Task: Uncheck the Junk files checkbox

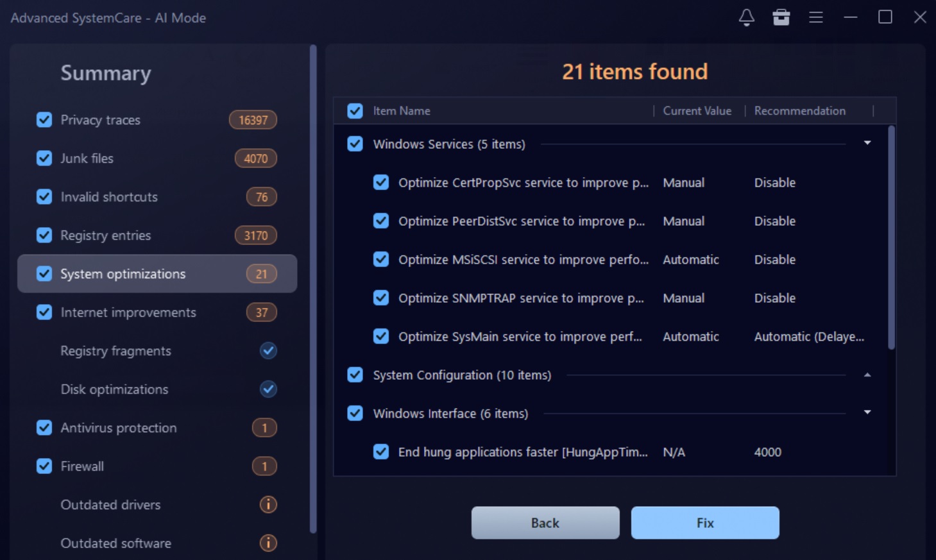Action: pos(44,158)
